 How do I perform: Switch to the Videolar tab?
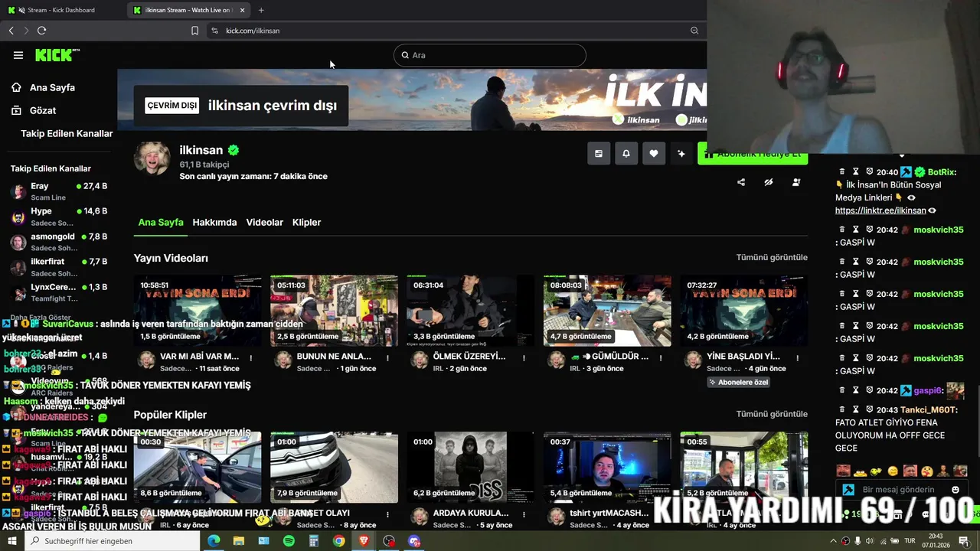tap(264, 222)
